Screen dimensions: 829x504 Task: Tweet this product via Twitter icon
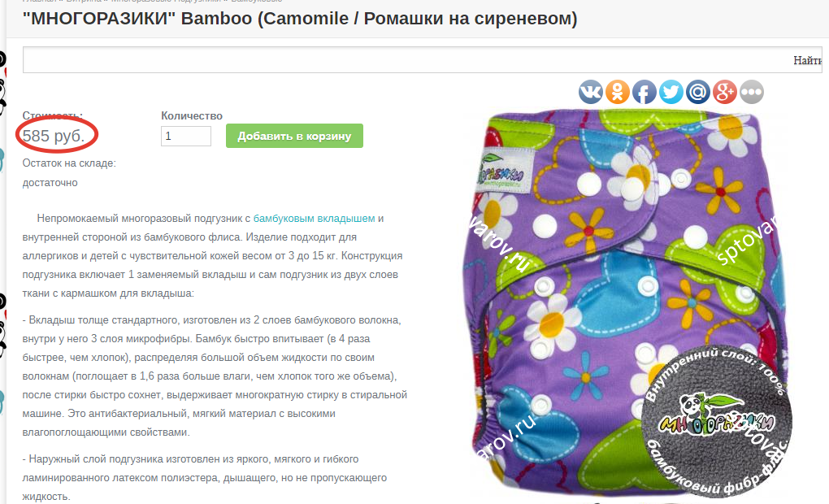point(671,92)
